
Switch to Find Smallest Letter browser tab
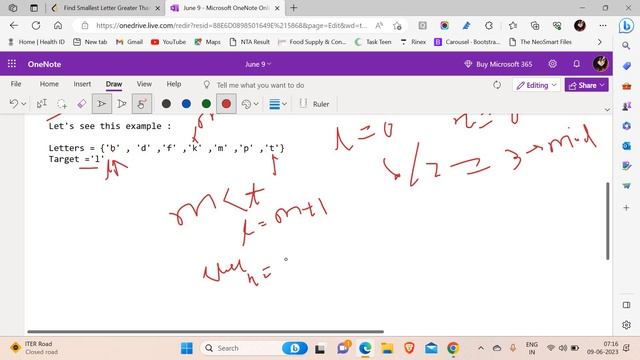pyautogui.click(x=106, y=8)
